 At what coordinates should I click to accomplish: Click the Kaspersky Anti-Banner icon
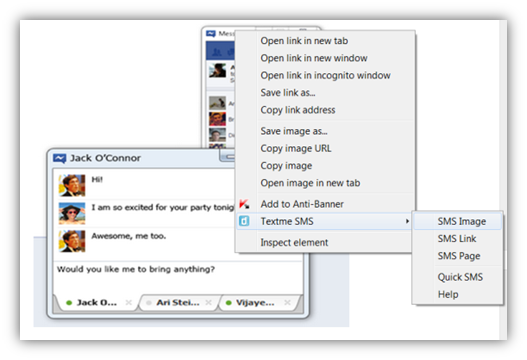(244, 204)
